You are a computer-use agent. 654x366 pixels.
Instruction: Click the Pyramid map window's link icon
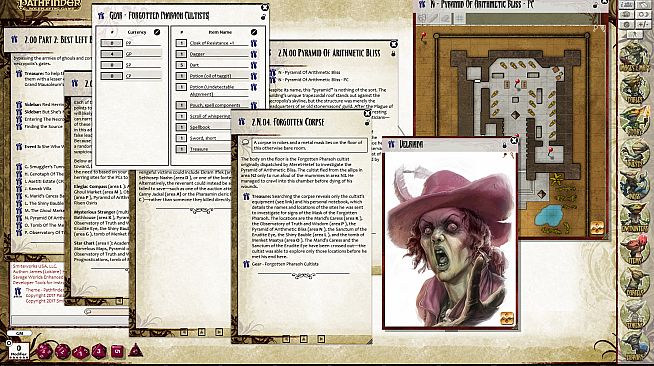click(x=422, y=5)
